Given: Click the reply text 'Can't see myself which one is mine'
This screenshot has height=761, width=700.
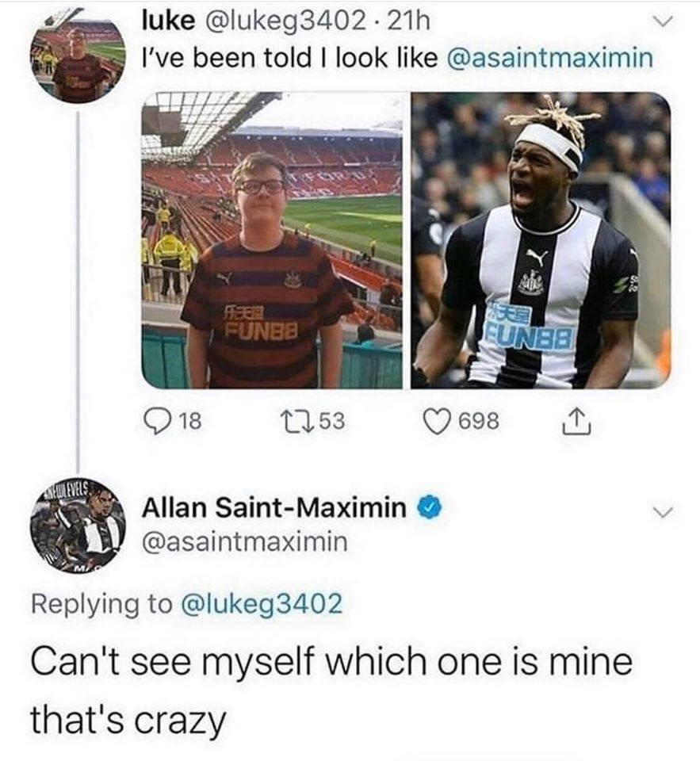Looking at the screenshot, I should (331, 663).
